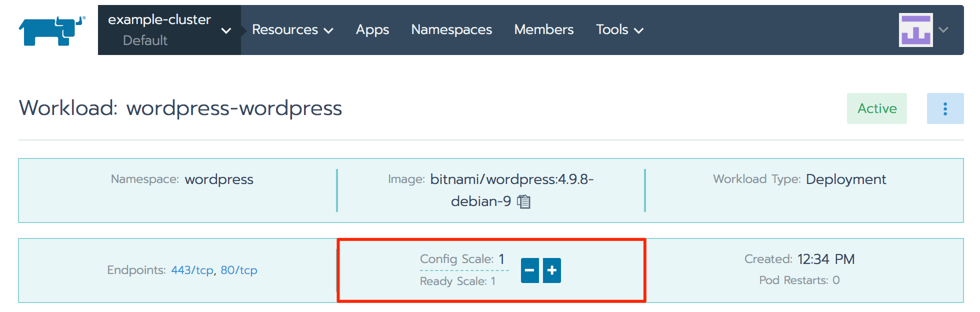This screenshot has height=312, width=980.
Task: Click the wordpress-wordpress workload title
Action: pos(234,108)
